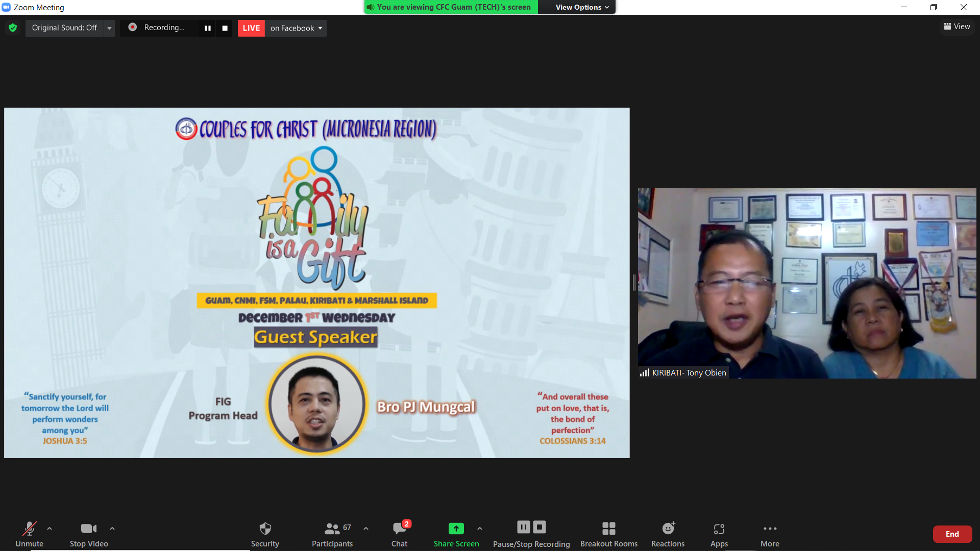Click the Zoom Meeting title bar icon
Image resolution: width=980 pixels, height=551 pixels.
[6, 7]
